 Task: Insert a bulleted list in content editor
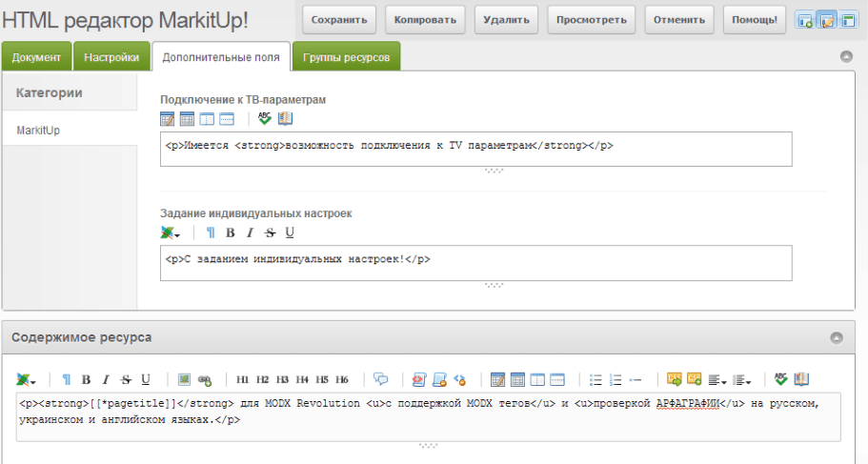pos(595,378)
